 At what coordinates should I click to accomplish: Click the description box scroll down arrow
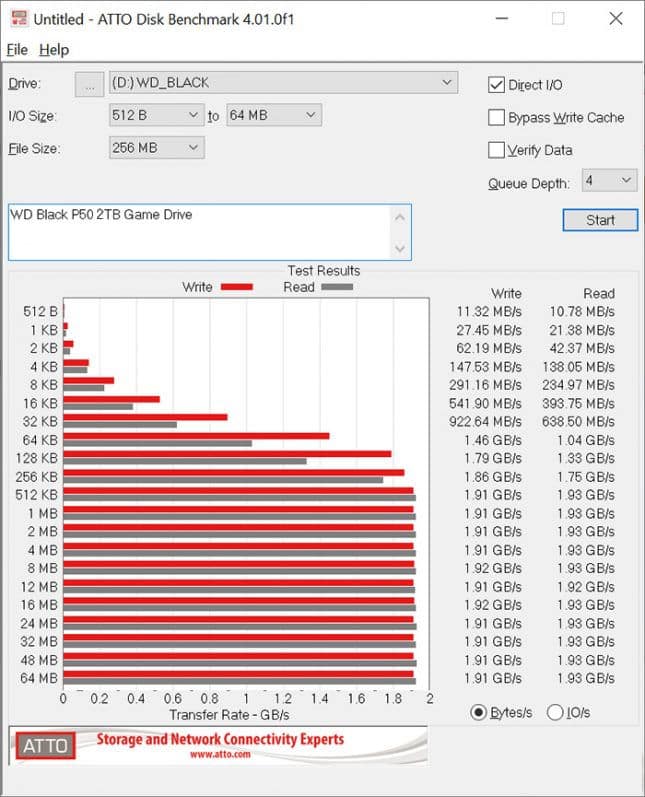pyautogui.click(x=400, y=249)
